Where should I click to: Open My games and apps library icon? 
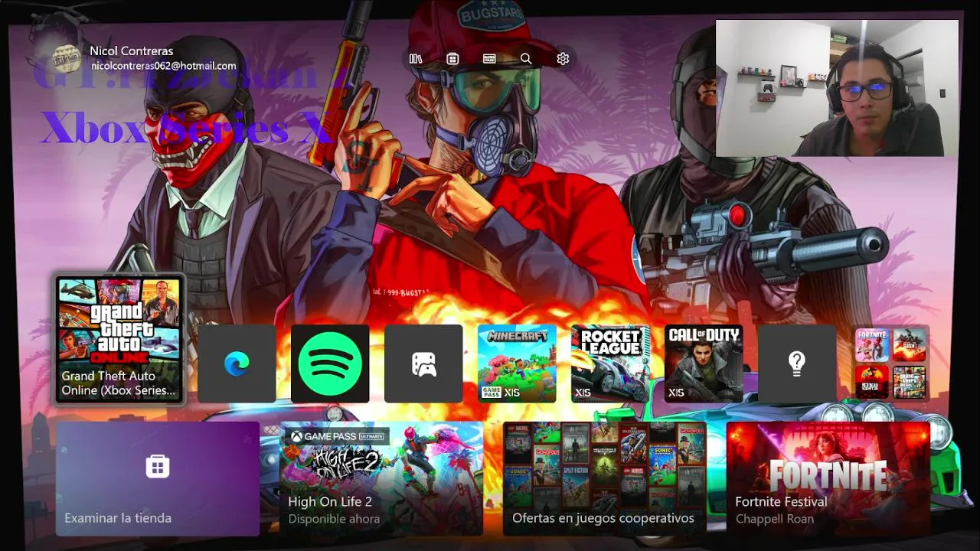click(x=416, y=59)
